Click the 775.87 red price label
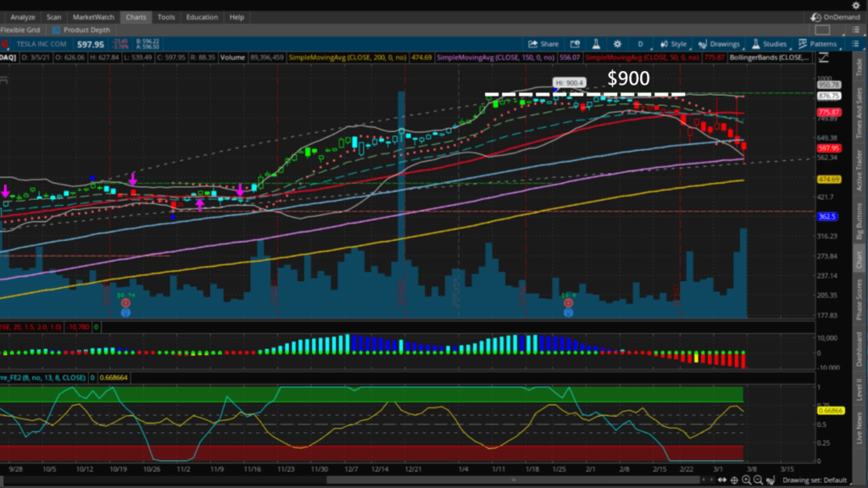Image resolution: width=868 pixels, height=488 pixels. coord(829,113)
